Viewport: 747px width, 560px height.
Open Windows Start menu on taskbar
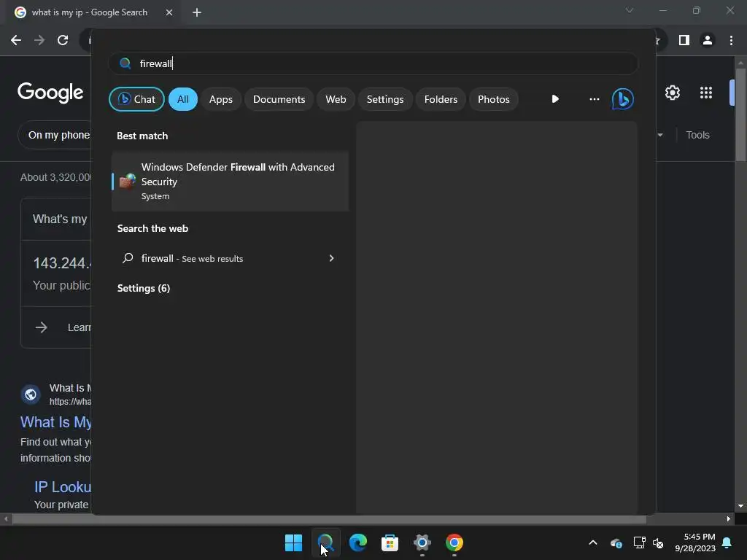[x=293, y=542]
